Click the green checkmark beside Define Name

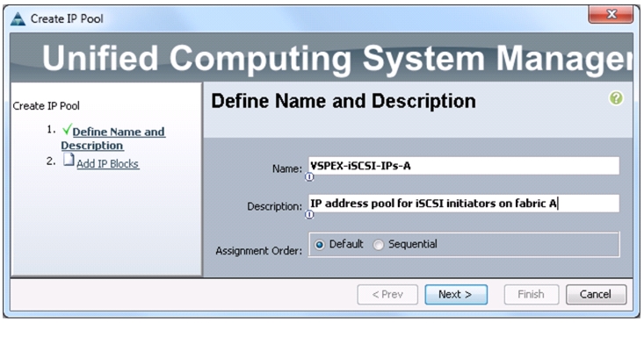(68, 130)
